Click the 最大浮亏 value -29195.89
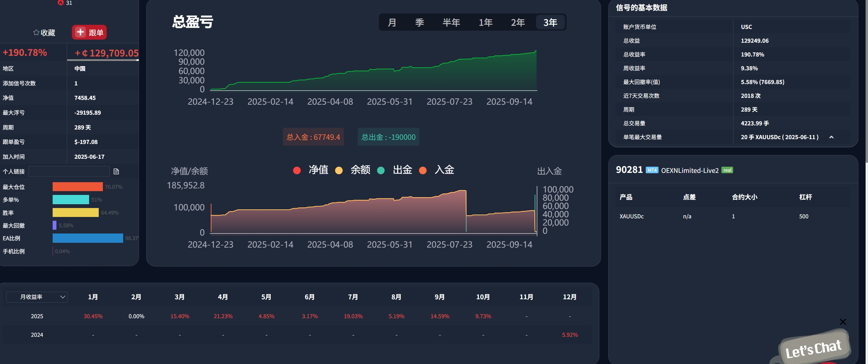The height and width of the screenshot is (364, 868). [x=88, y=113]
